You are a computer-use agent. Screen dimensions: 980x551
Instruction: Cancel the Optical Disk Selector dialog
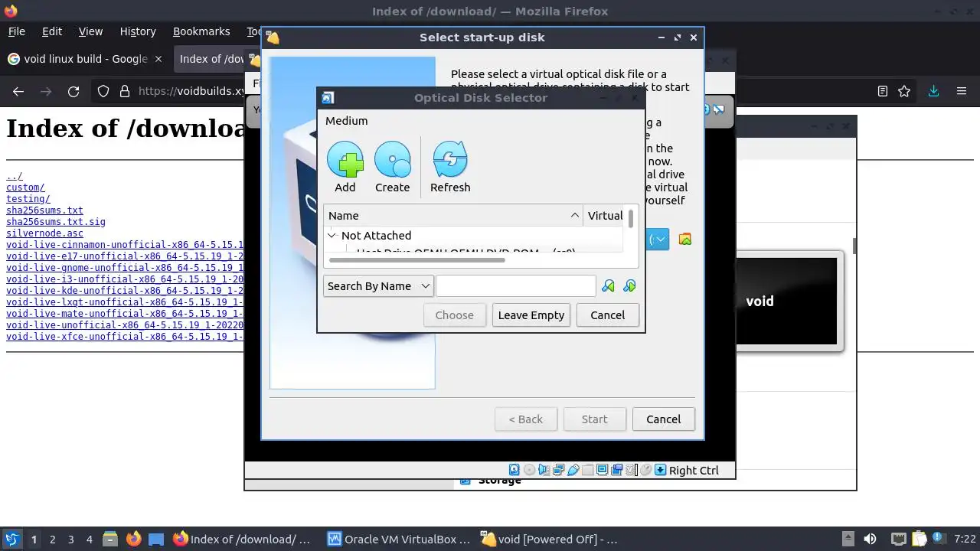(608, 315)
